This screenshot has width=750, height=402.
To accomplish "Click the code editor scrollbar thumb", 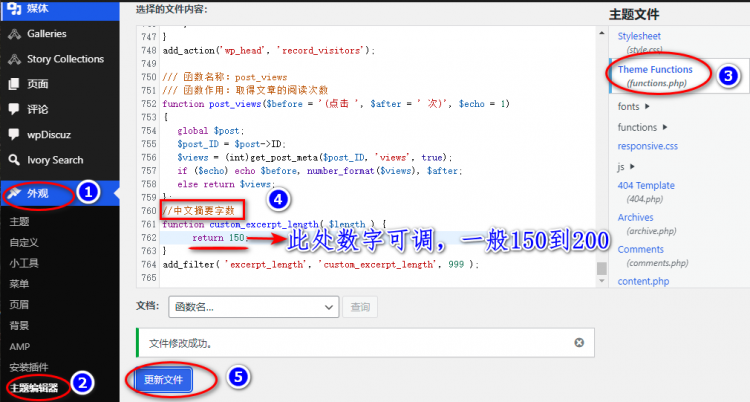I will coord(602,268).
